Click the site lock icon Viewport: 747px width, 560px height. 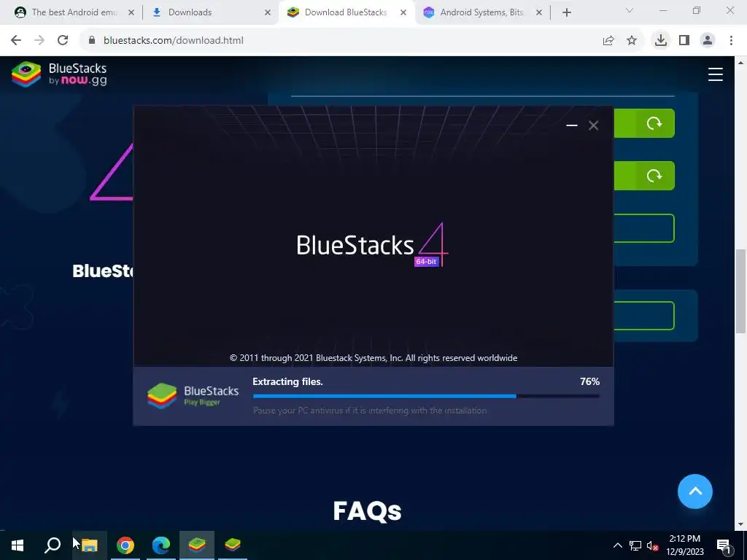(x=92, y=41)
